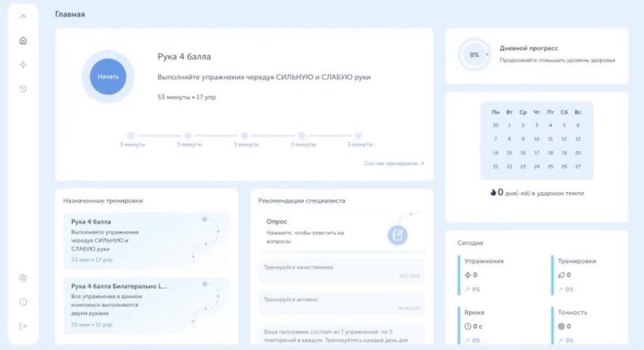This screenshot has height=350, width=644.
Task: Open the profile icon in the sidebar
Action: click(x=22, y=278)
